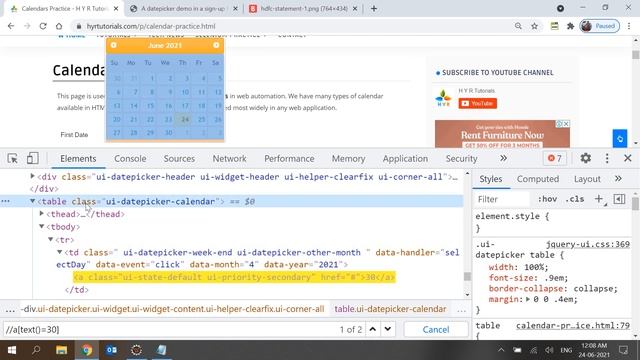Screen dimensions: 640x360
Task: Click the YouTube subscribe button
Action: point(478,103)
